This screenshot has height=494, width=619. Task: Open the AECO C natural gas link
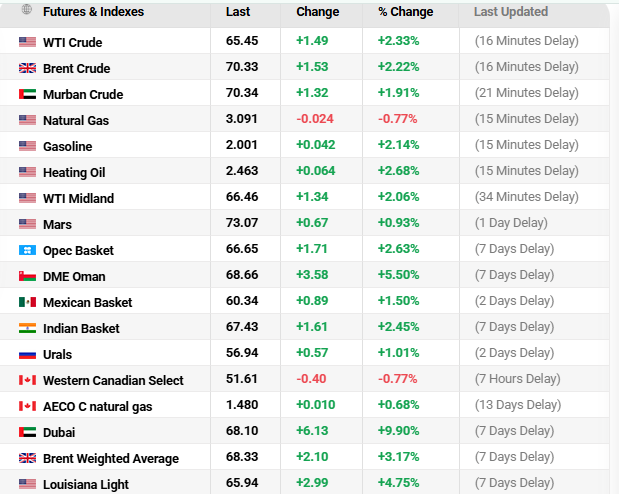[x=98, y=406]
